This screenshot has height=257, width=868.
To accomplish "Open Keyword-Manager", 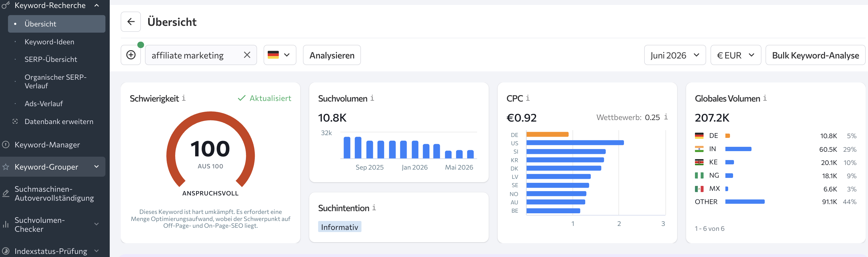I will pos(47,145).
